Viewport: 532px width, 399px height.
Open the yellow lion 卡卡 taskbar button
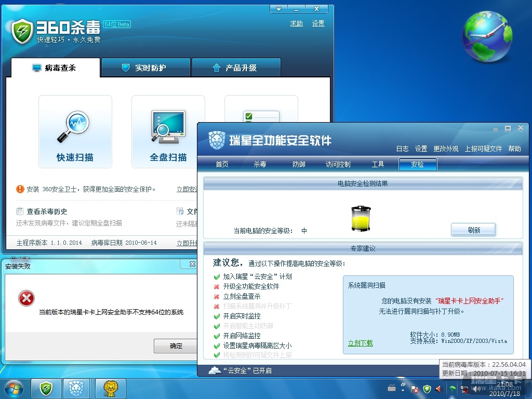(x=111, y=388)
